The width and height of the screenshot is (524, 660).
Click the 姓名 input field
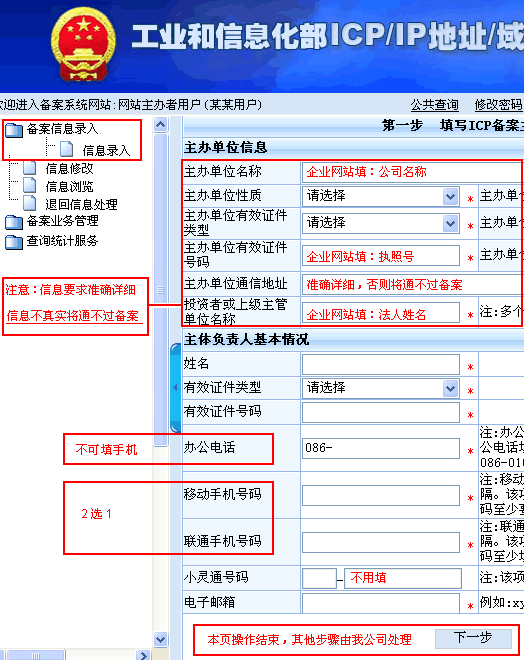tap(380, 364)
